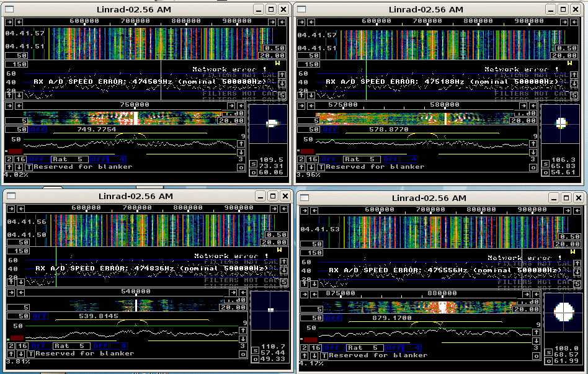Click the 2 box in 879.1700 window
Screen dimensions: 588x374
[x=305, y=348]
